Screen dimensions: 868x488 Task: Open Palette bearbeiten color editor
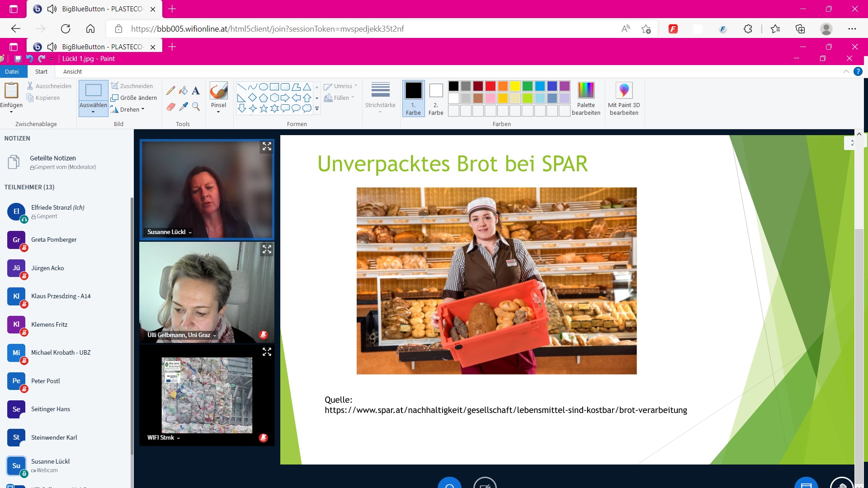[586, 99]
